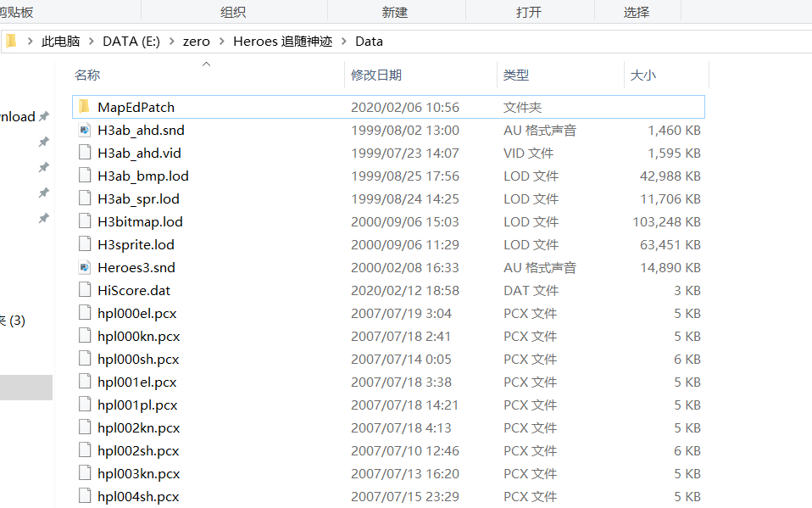Go to Heroes 追随神迹 in the address bar
Viewport: 812px width, 508px height.
[283, 42]
